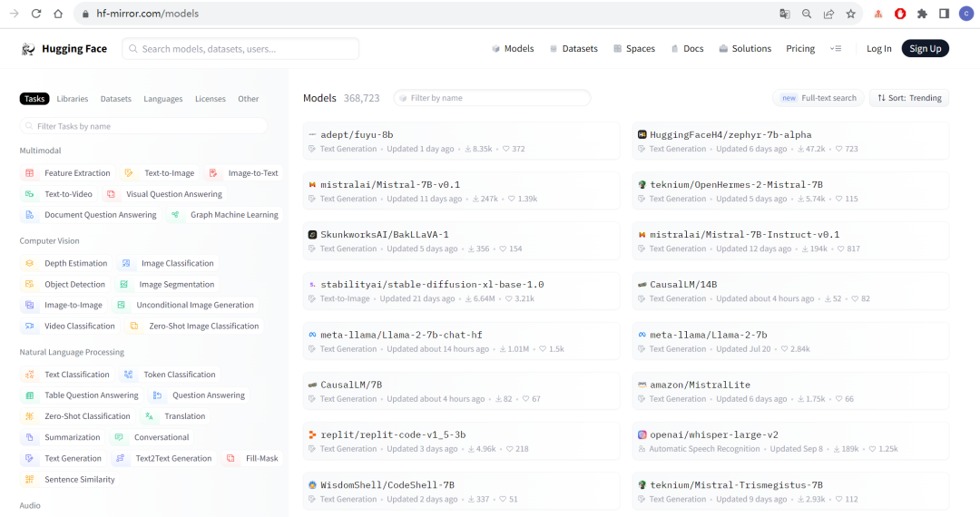This screenshot has height=517, width=980.
Task: Click the browser home icon
Action: point(58,14)
